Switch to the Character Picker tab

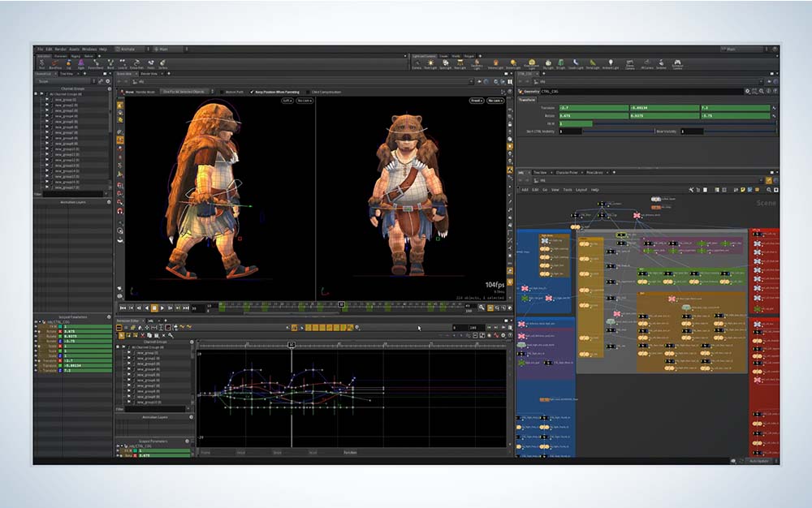tap(567, 171)
